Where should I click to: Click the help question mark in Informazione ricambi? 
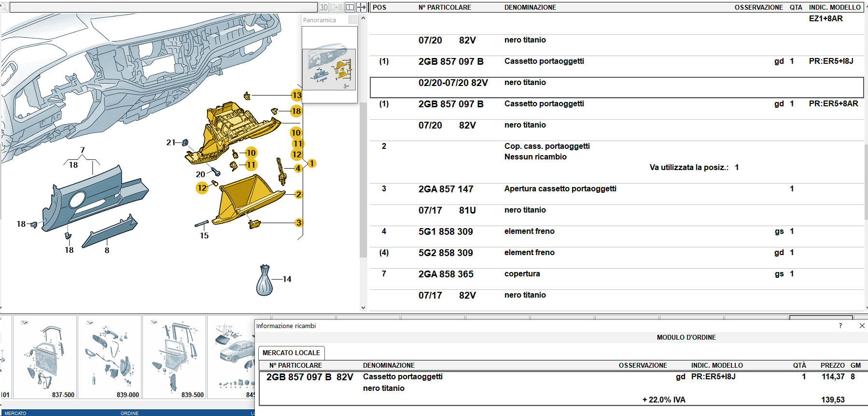click(840, 326)
